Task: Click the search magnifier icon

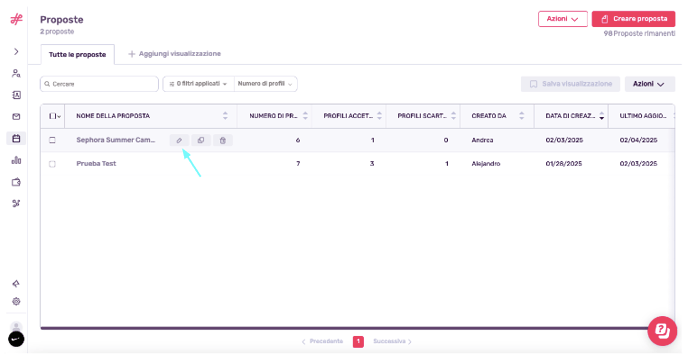Action: pos(47,84)
